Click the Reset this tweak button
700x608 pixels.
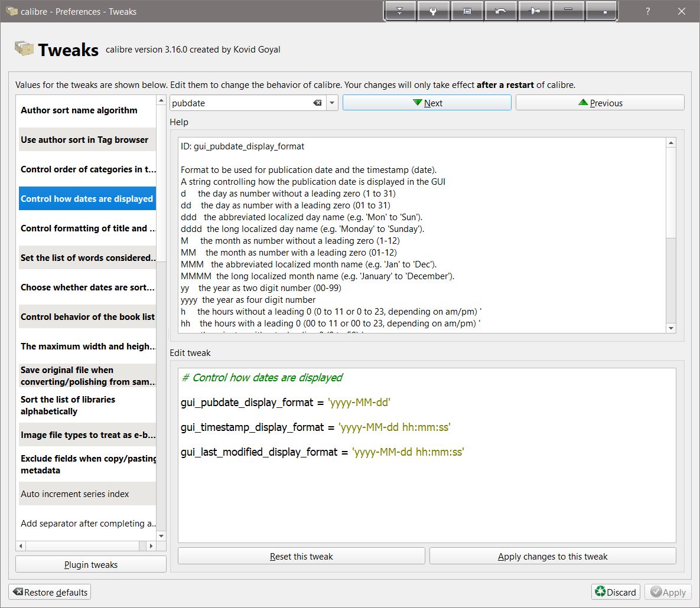[301, 556]
